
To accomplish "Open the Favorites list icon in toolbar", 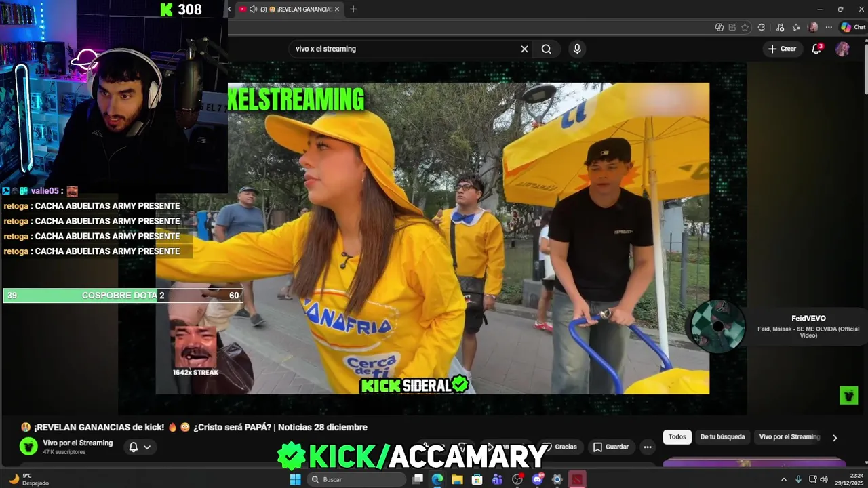I will click(796, 27).
